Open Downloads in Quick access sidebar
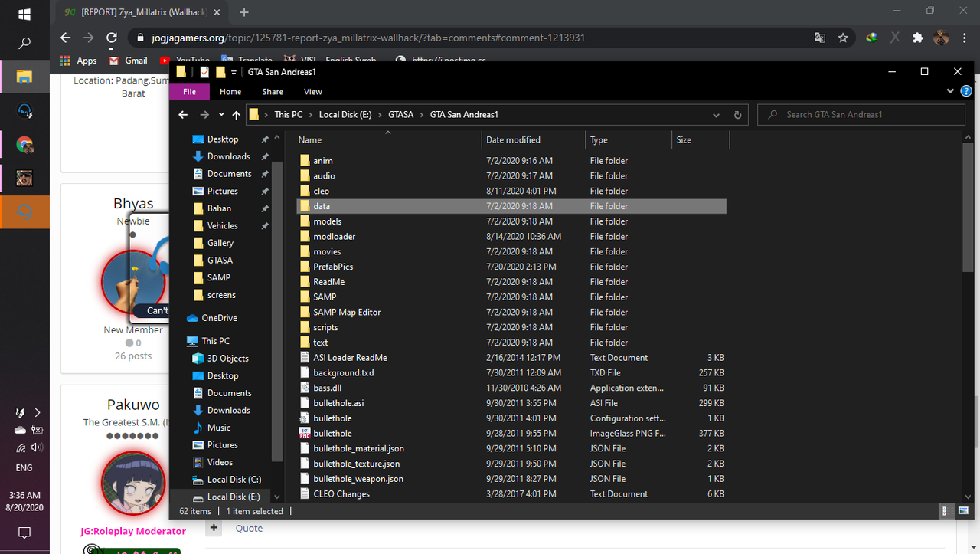 228,156
